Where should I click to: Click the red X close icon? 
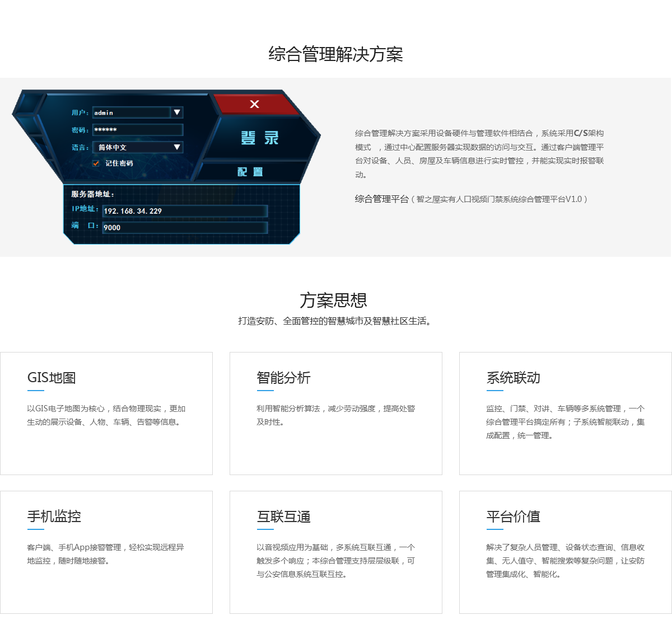[x=254, y=104]
